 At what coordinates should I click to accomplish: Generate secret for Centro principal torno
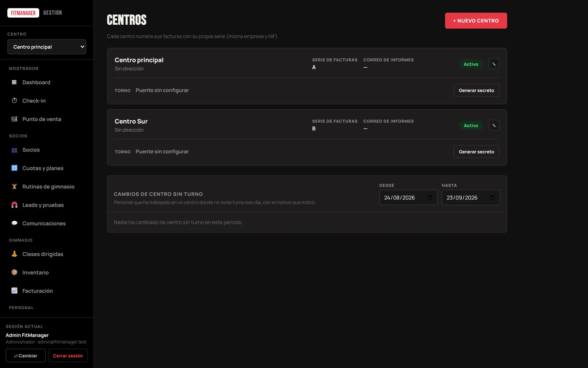476,90
